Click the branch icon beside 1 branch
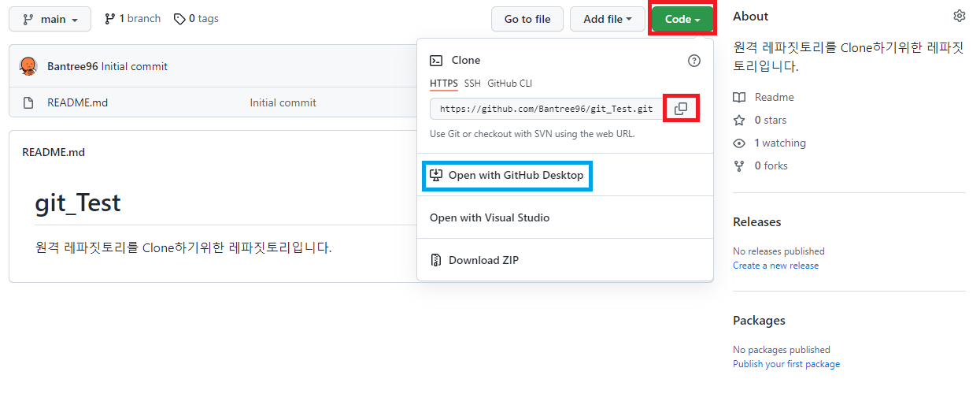980x405 pixels. 110,18
